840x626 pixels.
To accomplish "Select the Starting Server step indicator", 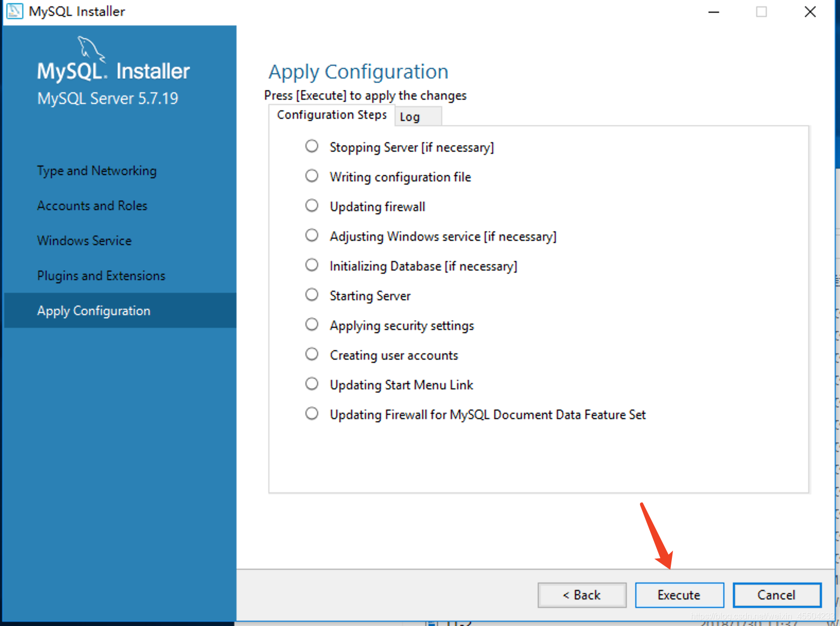I will click(312, 294).
